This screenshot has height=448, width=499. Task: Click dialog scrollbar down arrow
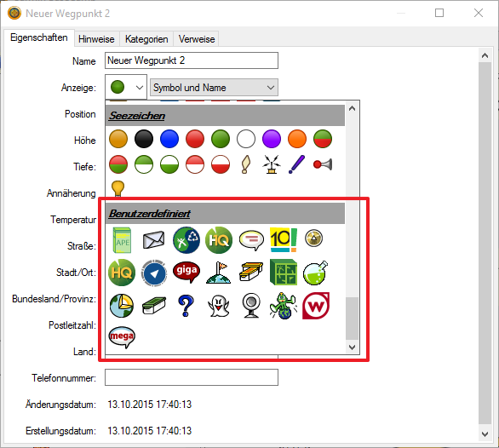pos(485,434)
